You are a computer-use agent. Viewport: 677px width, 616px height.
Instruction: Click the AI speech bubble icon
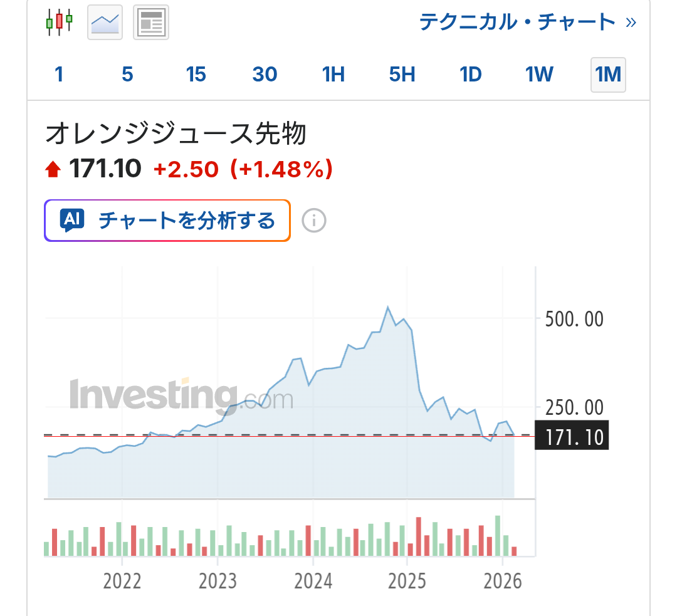click(x=72, y=221)
